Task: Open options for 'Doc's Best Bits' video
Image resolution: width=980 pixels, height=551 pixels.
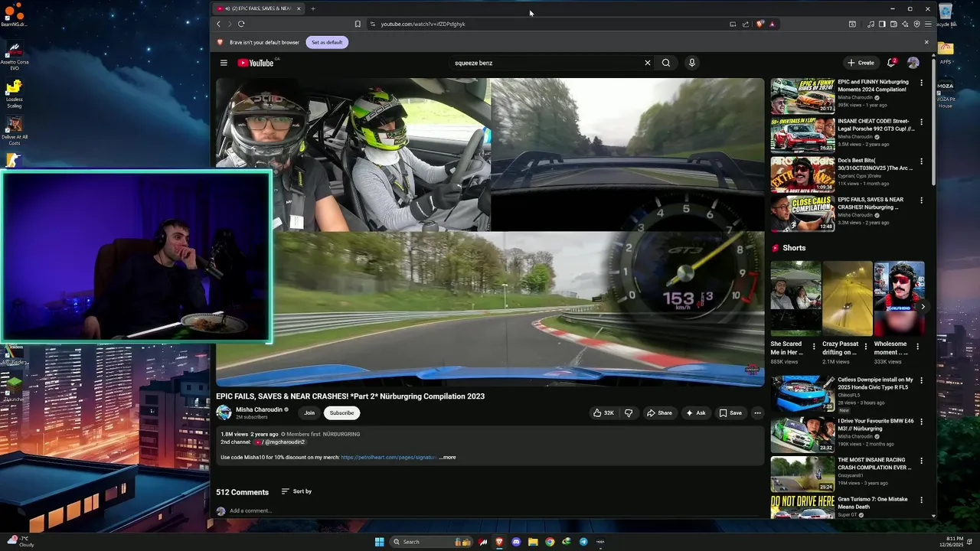Action: (921, 161)
